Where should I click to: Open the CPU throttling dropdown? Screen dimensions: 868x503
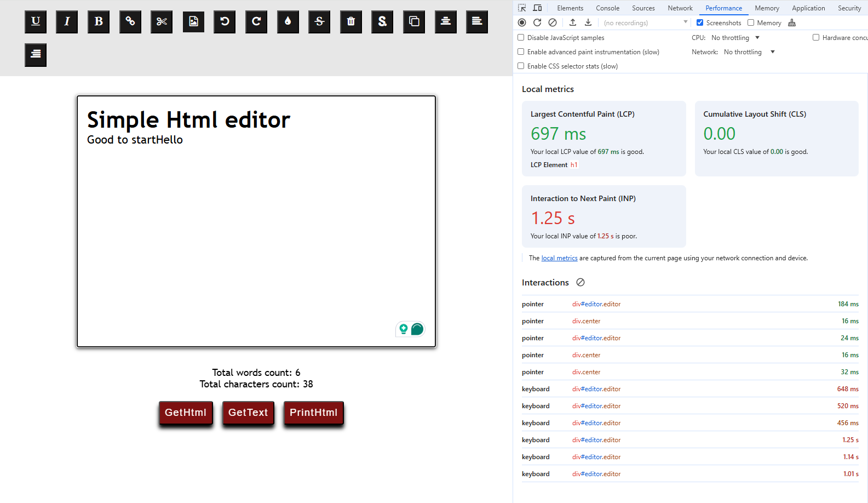pos(735,38)
